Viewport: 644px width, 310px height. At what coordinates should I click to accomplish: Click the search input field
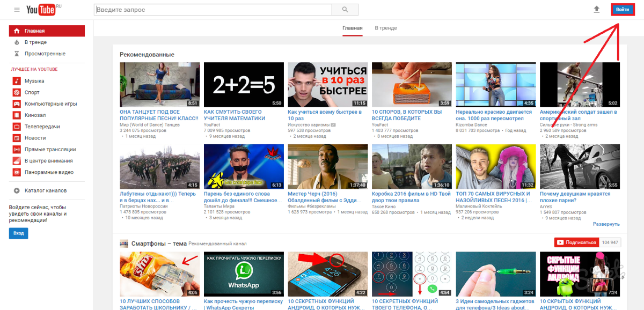coord(213,10)
